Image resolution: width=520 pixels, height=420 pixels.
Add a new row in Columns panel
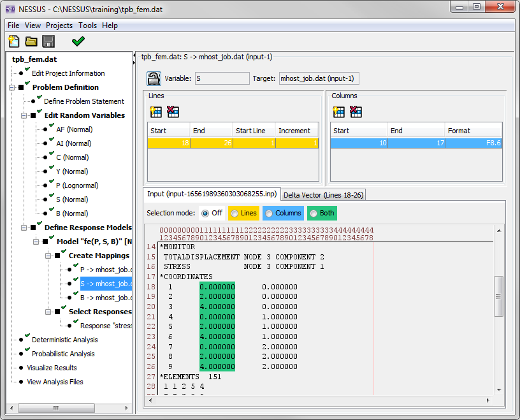point(339,112)
